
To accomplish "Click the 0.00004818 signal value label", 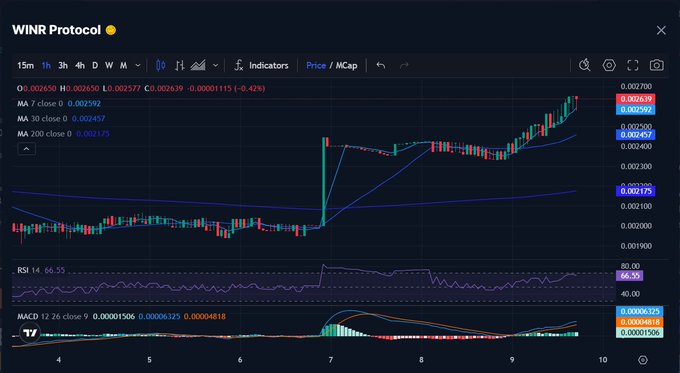I will click(x=639, y=322).
